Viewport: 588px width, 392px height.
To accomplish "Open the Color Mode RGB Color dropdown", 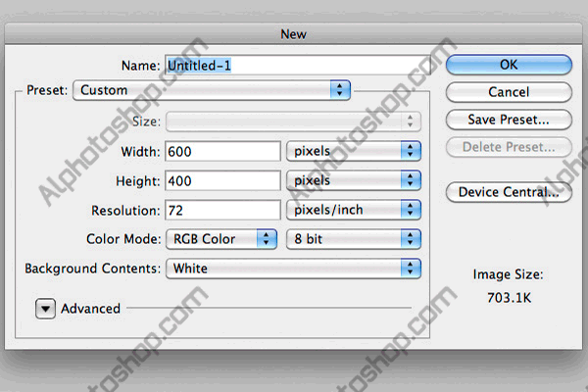I will coord(221,239).
